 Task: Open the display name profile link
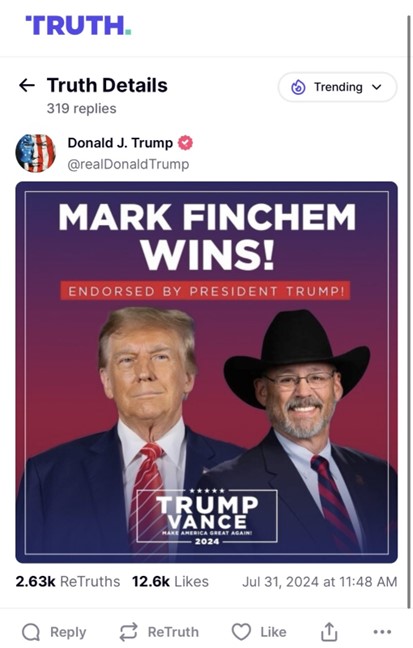click(120, 143)
